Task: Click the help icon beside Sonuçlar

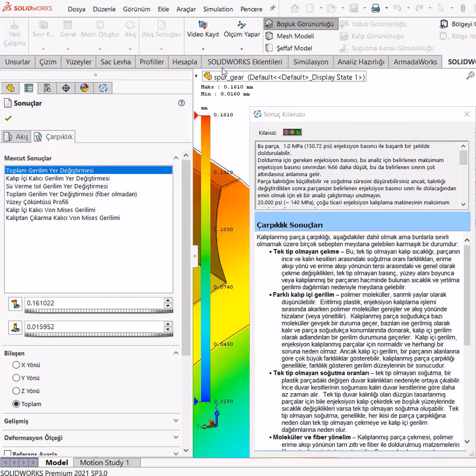Action: click(182, 103)
